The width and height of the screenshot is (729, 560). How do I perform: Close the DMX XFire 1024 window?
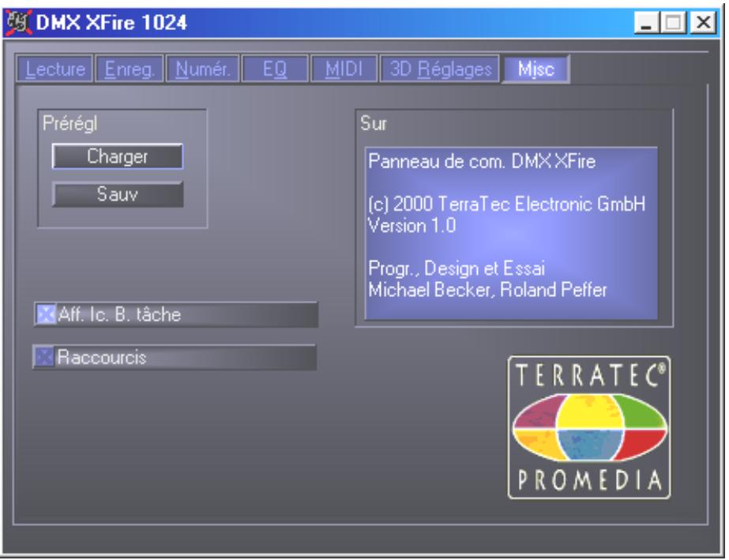[703, 22]
